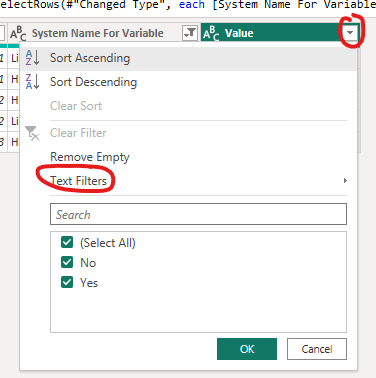Toggle the (Select All) checkbox
This screenshot has height=378, width=376.
67,242
